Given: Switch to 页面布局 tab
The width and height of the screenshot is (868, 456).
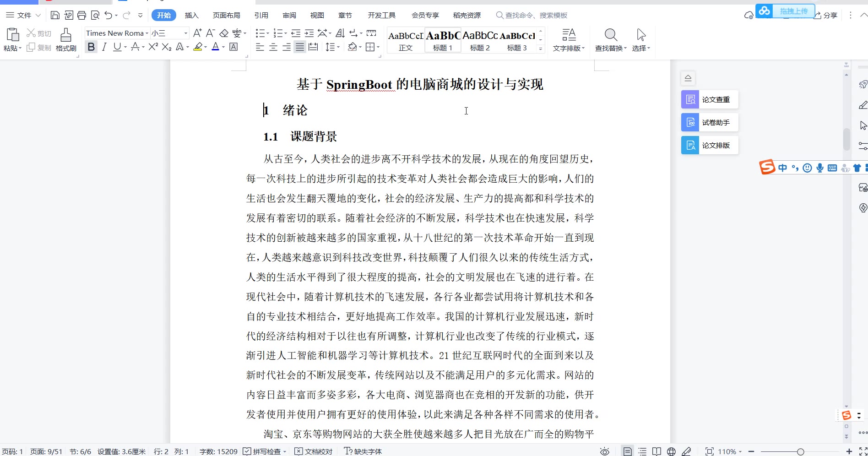Looking at the screenshot, I should point(227,15).
